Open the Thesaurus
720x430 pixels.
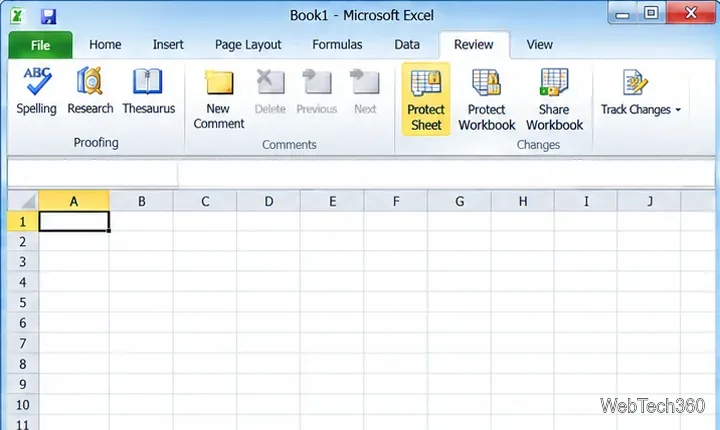pos(148,91)
